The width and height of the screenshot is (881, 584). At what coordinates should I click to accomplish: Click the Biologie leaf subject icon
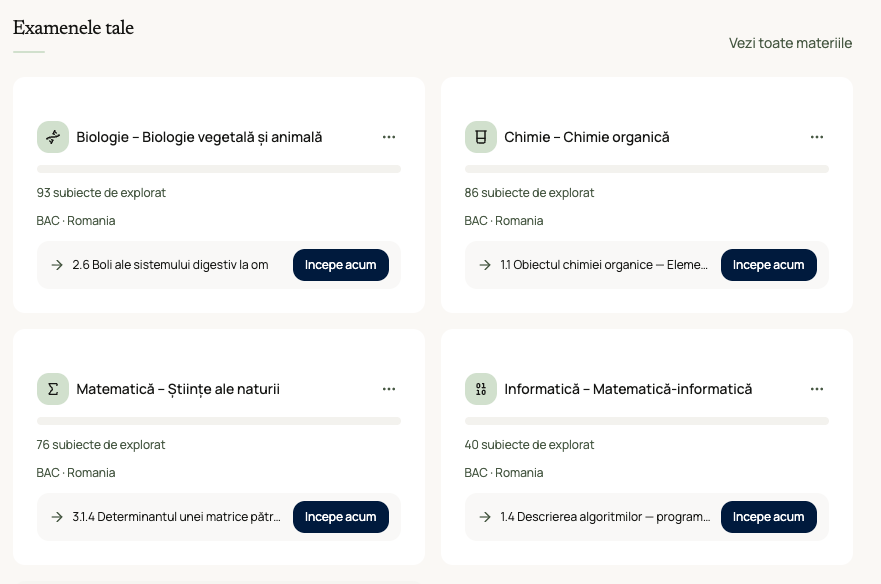(53, 137)
